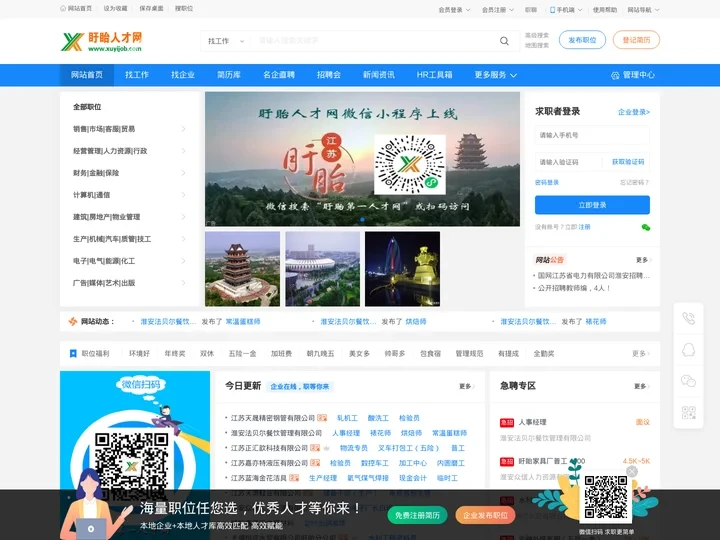Click the banner carousel indicator dot
This screenshot has width=720, height=540.
click(x=362, y=220)
